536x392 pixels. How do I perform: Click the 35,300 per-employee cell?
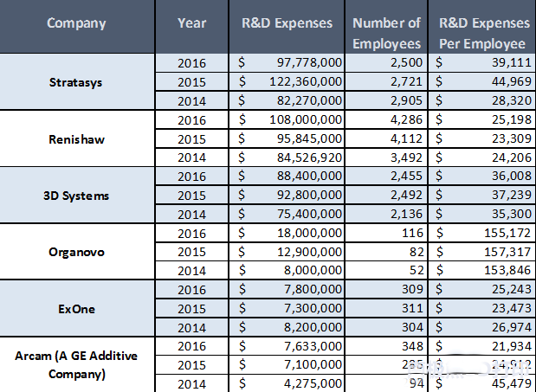[482, 214]
